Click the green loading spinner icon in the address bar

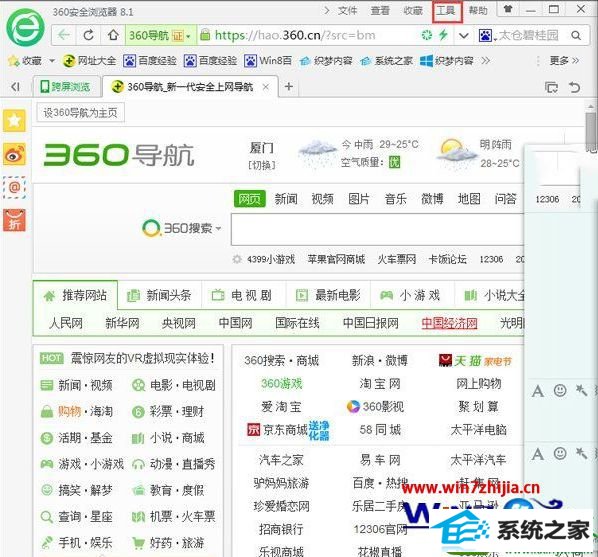point(426,35)
